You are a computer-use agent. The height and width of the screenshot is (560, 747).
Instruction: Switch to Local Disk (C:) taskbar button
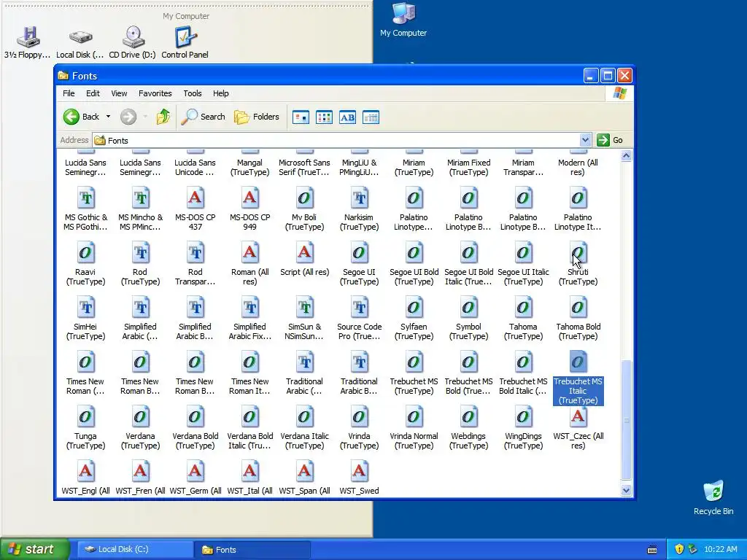pos(135,549)
